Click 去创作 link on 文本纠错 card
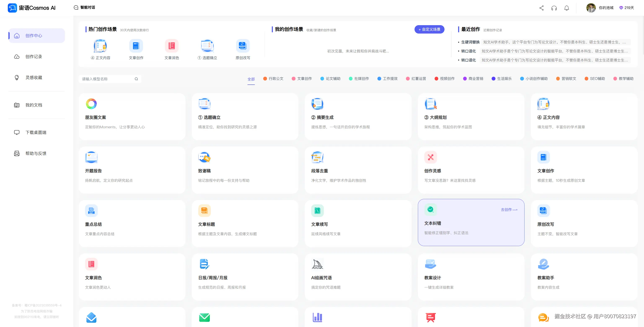The height and width of the screenshot is (327, 644). [509, 210]
